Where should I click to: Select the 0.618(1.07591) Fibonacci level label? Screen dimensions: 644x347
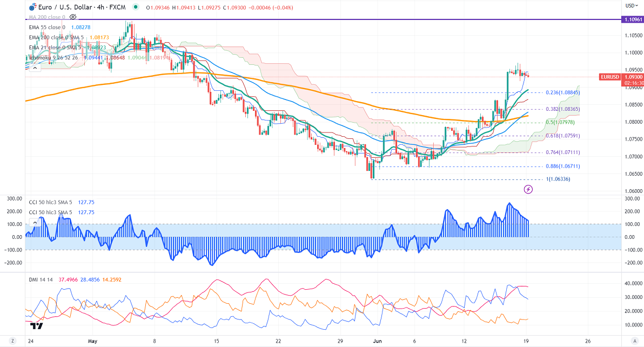(562, 136)
